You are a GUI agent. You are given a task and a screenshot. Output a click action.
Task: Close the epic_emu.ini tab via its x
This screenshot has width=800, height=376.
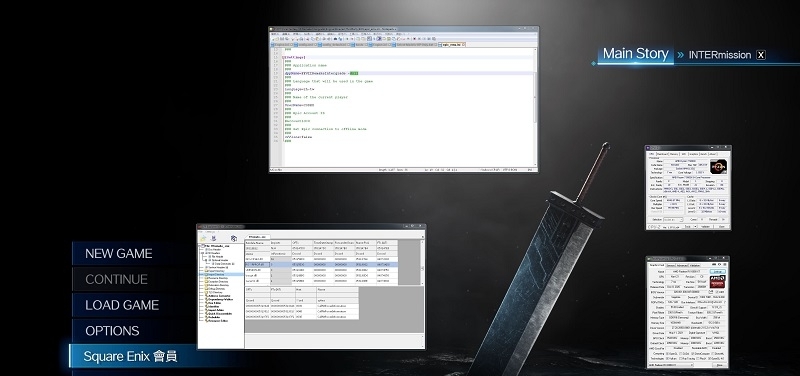(463, 44)
